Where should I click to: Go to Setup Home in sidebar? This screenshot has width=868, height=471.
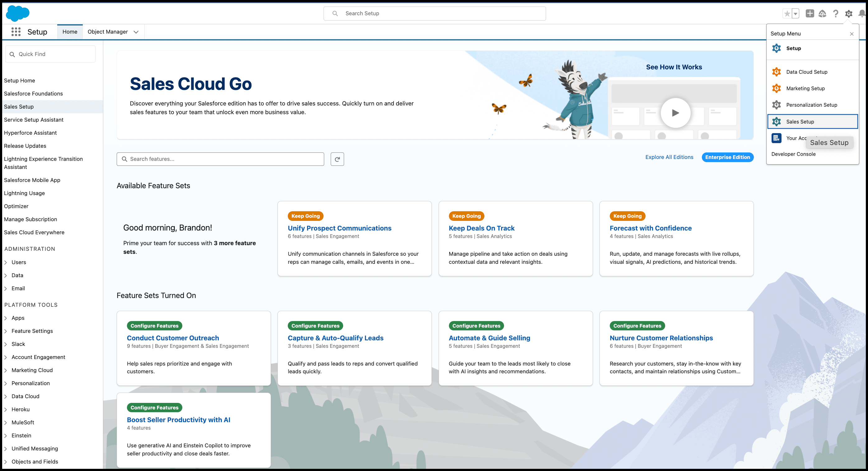click(20, 81)
